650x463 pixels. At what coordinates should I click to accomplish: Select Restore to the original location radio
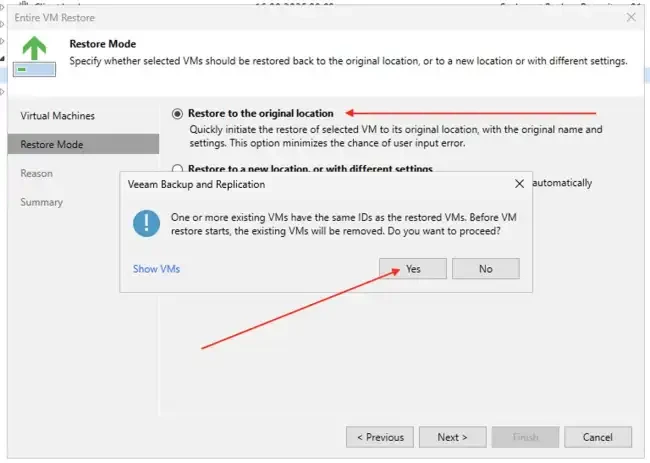(x=177, y=114)
